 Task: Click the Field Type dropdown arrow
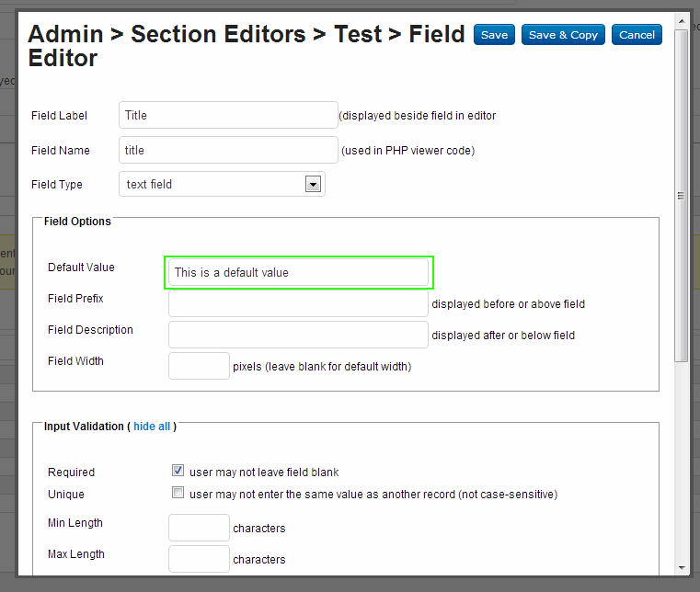coord(313,184)
